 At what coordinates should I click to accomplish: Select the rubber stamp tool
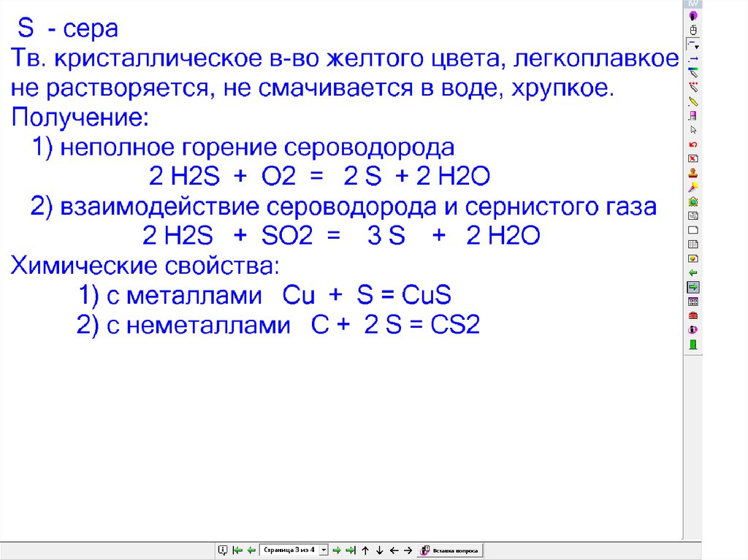(x=693, y=173)
